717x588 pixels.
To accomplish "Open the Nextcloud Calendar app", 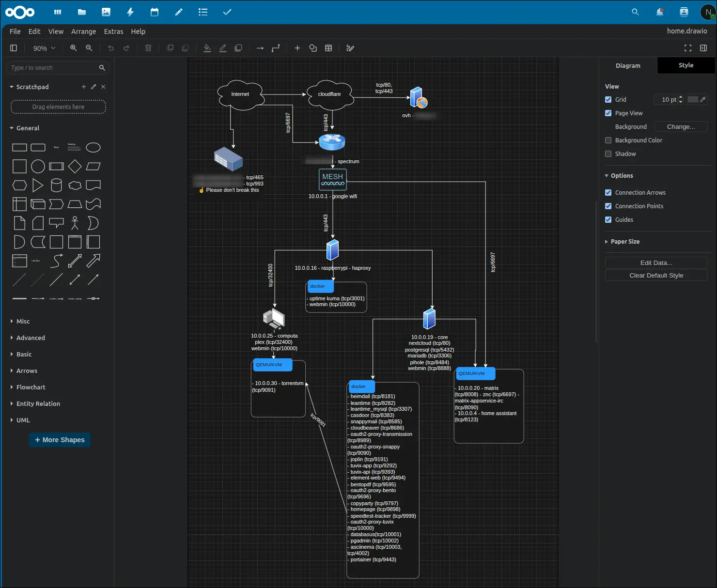I will pos(154,12).
